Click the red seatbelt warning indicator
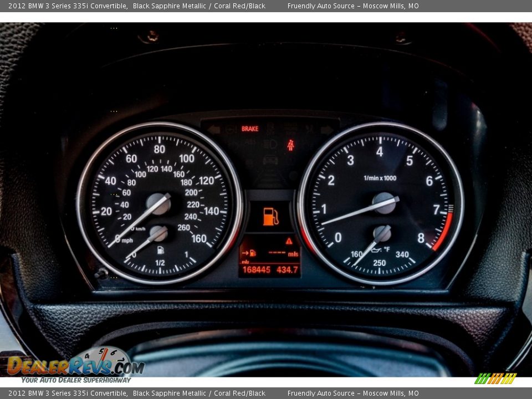The width and height of the screenshot is (532, 399). click(x=290, y=145)
